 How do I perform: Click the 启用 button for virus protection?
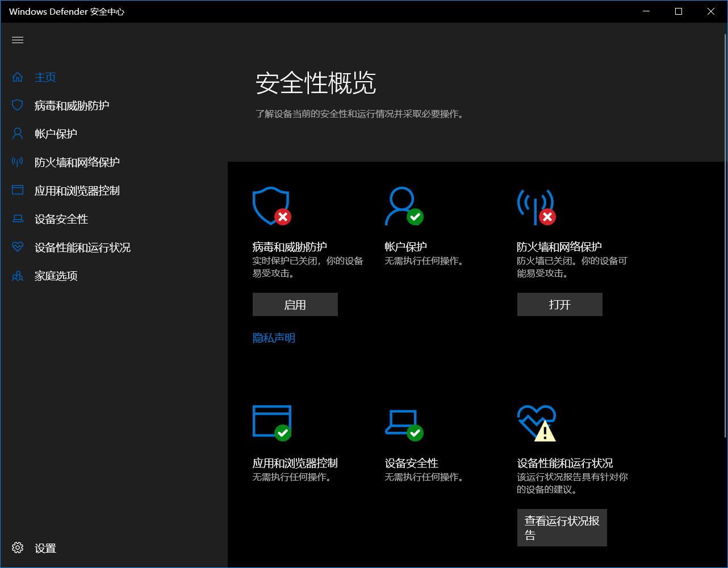coord(295,305)
